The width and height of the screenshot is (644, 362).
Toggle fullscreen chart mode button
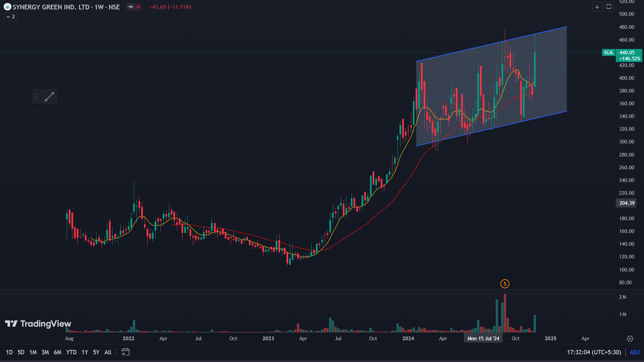[609, 7]
